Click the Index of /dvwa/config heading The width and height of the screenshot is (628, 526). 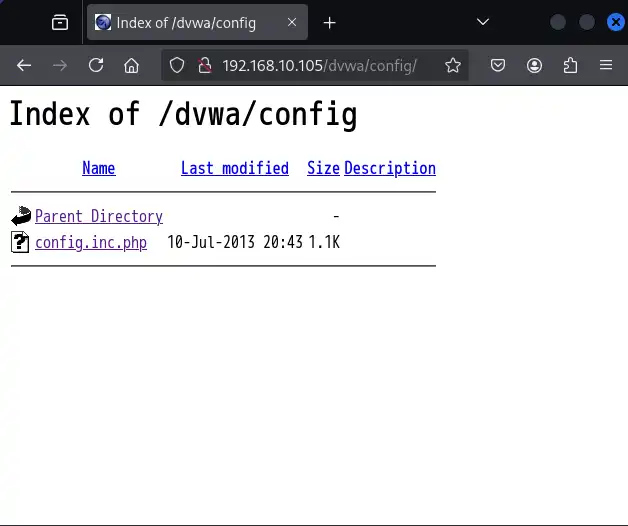coord(183,115)
